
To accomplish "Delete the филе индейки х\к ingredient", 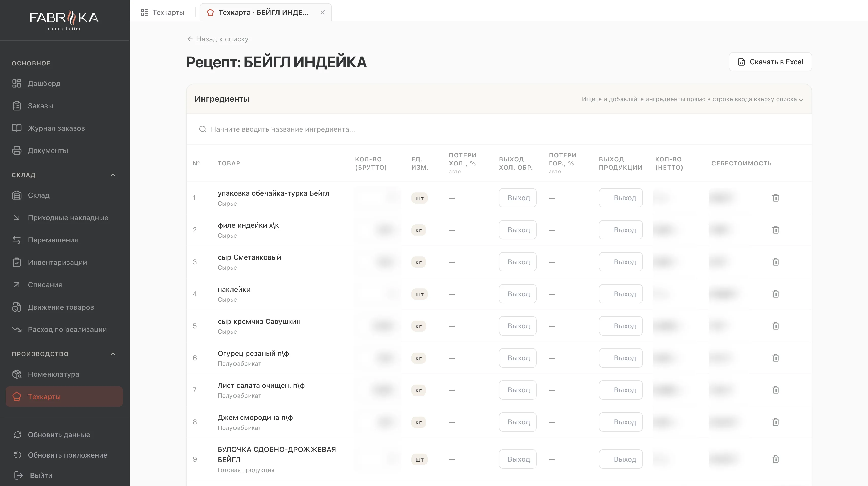I will (x=775, y=230).
